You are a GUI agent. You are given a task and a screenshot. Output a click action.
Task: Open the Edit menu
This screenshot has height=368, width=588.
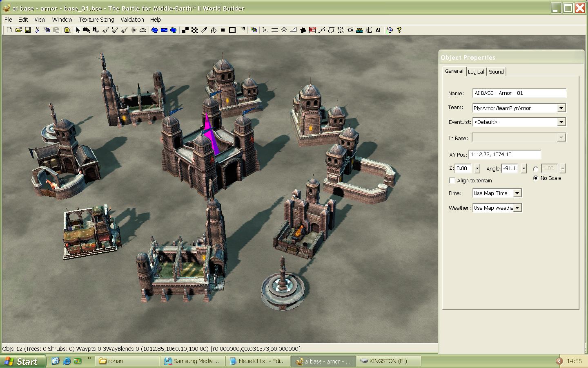tap(23, 19)
